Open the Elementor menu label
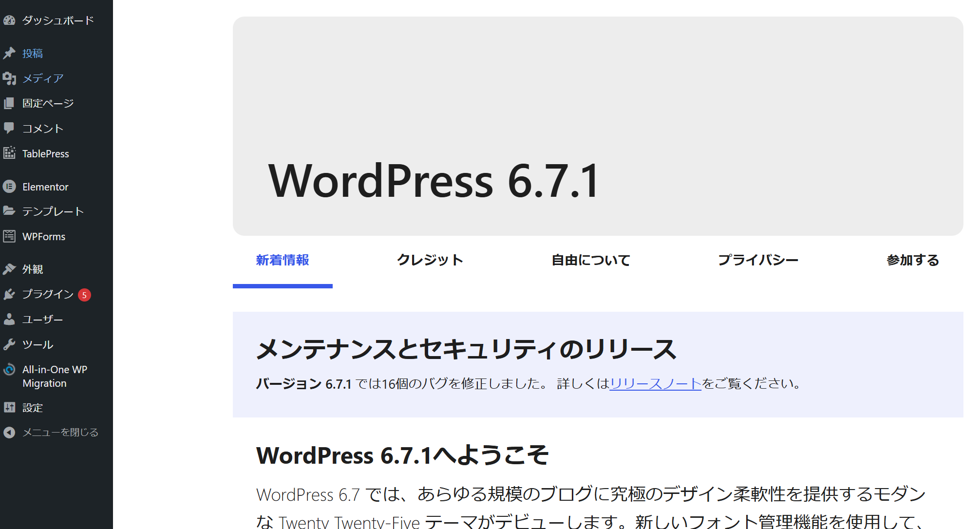The width and height of the screenshot is (980, 529). click(x=45, y=187)
